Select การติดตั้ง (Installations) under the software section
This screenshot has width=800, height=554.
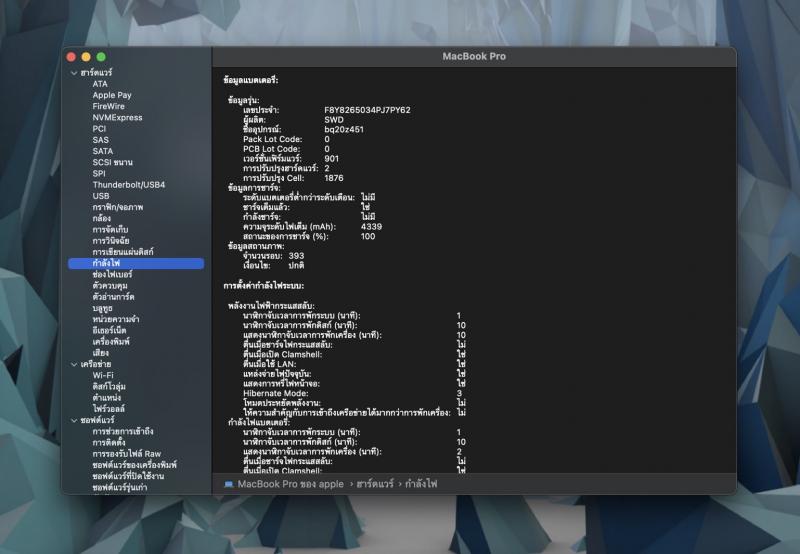(x=109, y=442)
